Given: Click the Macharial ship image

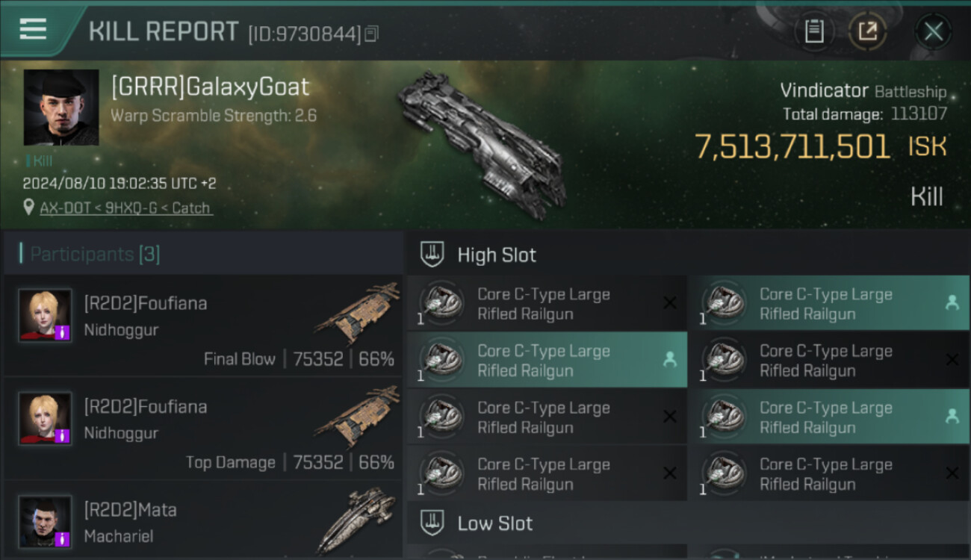Looking at the screenshot, I should tap(356, 521).
